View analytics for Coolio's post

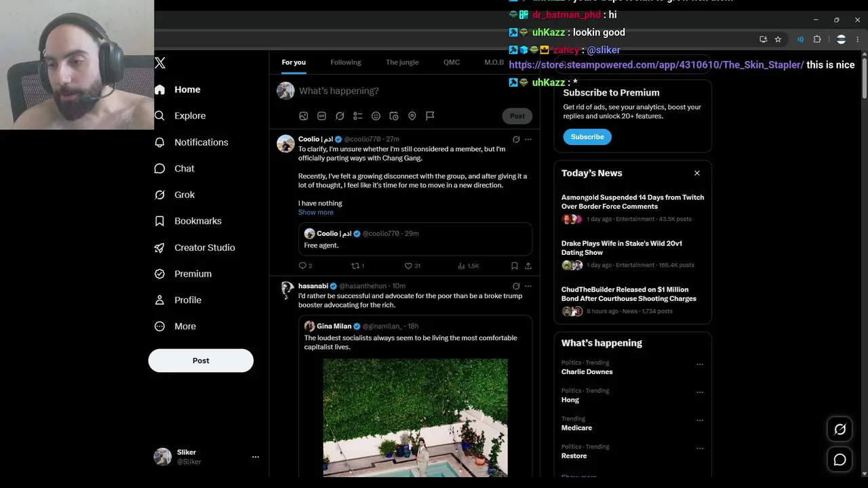point(462,266)
